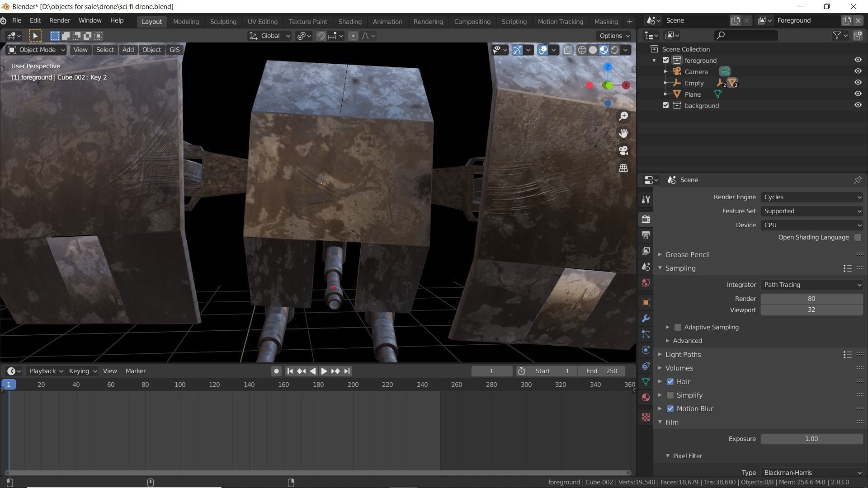
Task: Open the Render menu
Action: click(x=59, y=21)
